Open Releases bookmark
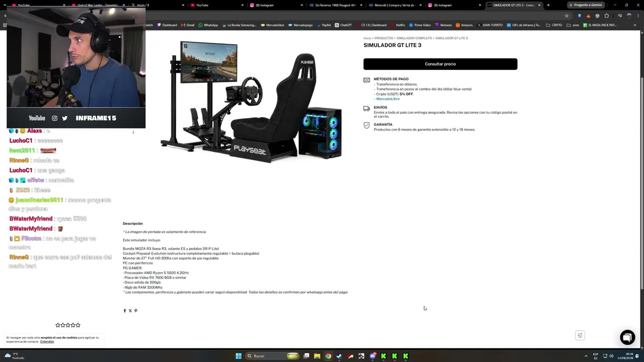 [443, 25]
